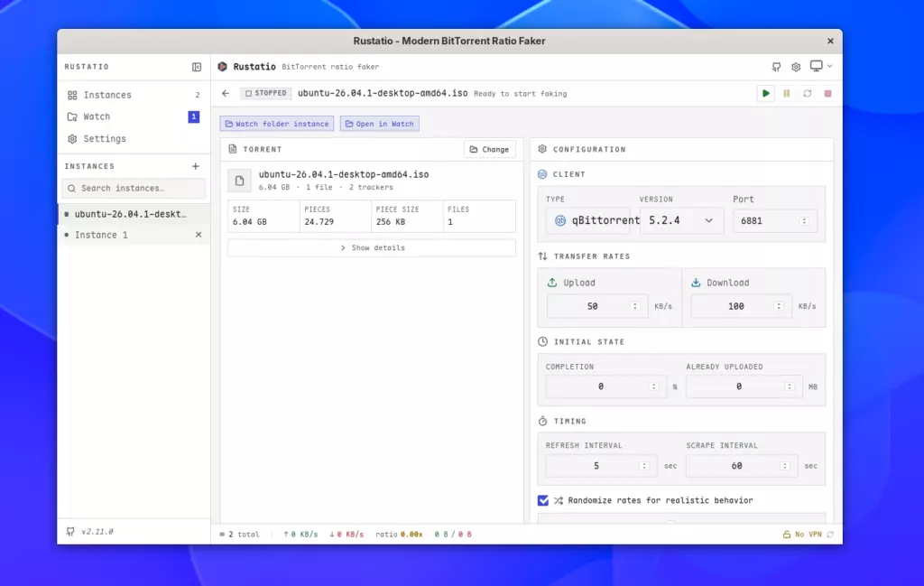
Task: Click the stop faking square button
Action: tap(827, 93)
